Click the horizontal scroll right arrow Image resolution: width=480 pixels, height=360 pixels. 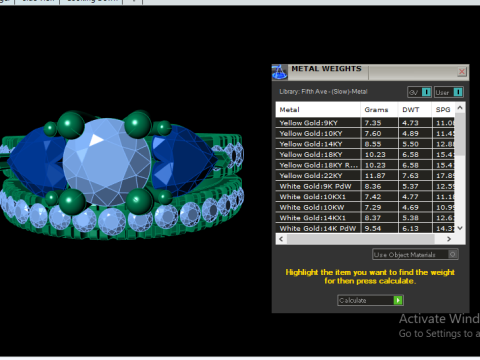tap(449, 239)
